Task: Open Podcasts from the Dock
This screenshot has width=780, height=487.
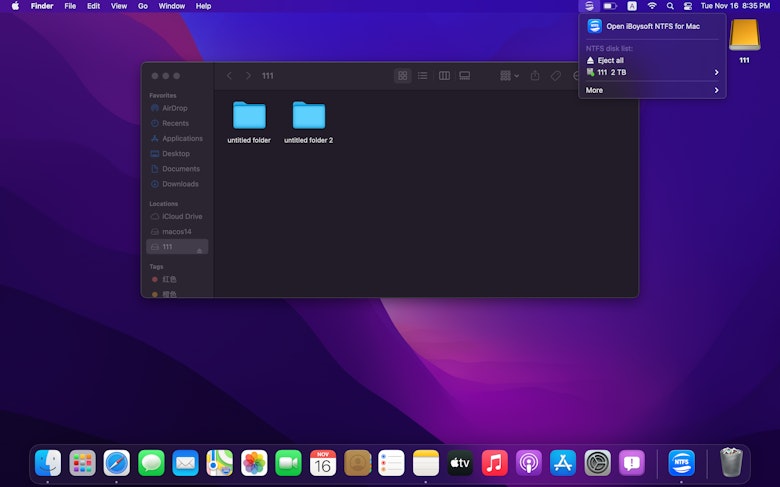Action: pos(529,463)
